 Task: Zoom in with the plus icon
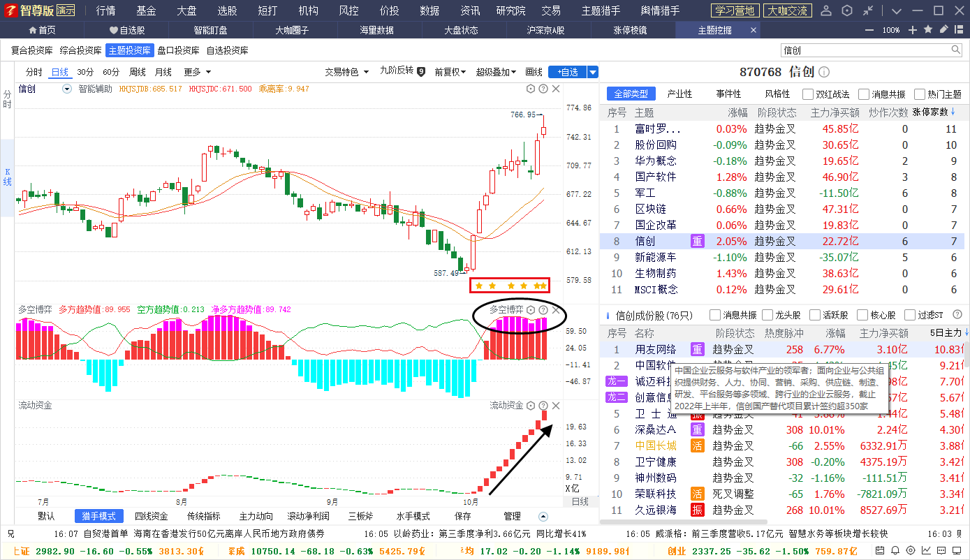point(913,30)
